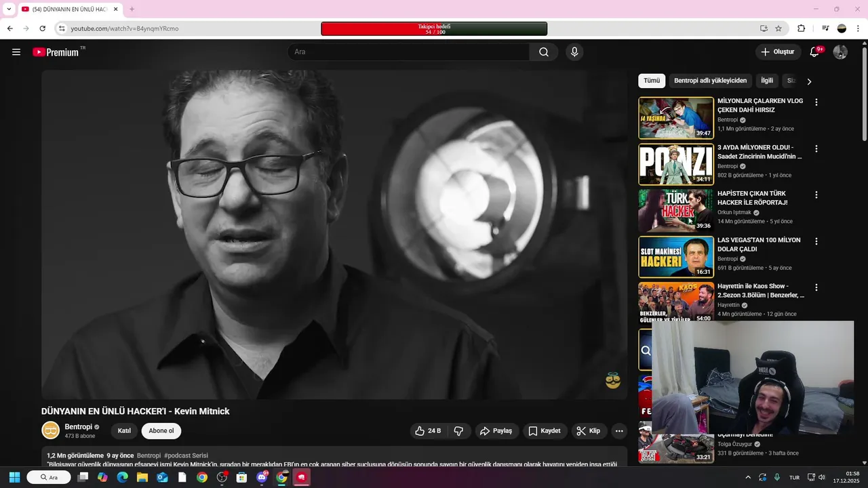The image size is (868, 488).
Task: Click the Abone ol subscribe button
Action: pyautogui.click(x=161, y=431)
